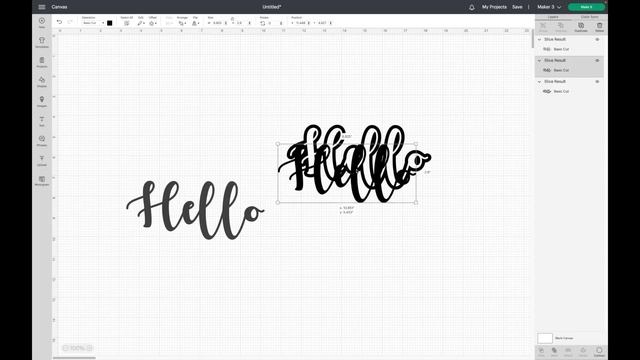The image size is (640, 360).
Task: Collapse the first Slice Result group
Action: [540, 40]
